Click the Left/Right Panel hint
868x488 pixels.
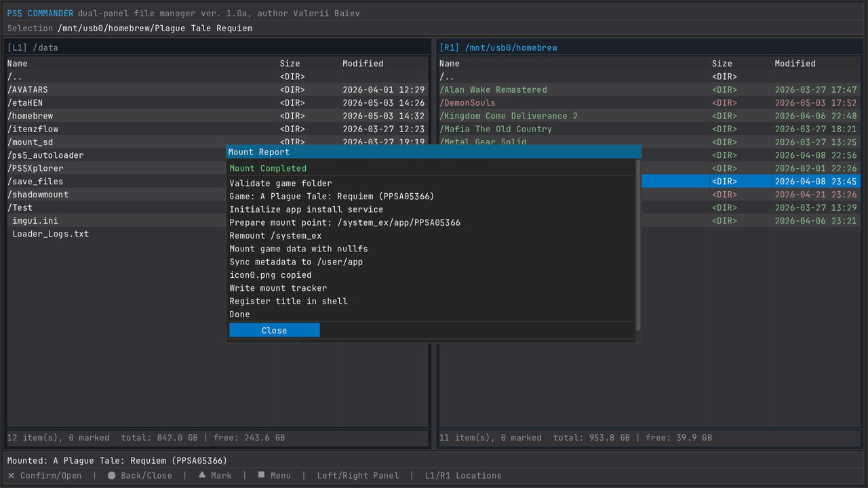358,476
